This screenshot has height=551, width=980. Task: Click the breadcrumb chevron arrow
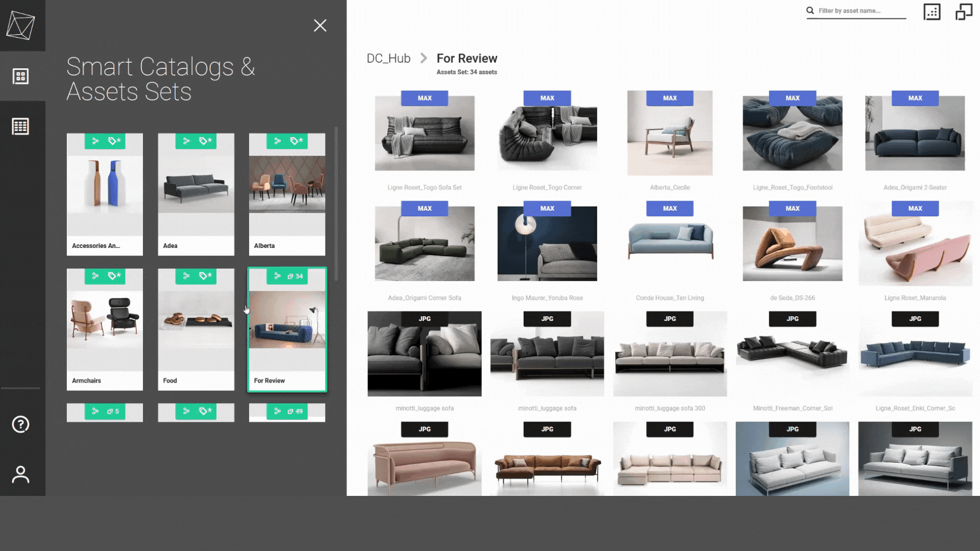pos(424,58)
